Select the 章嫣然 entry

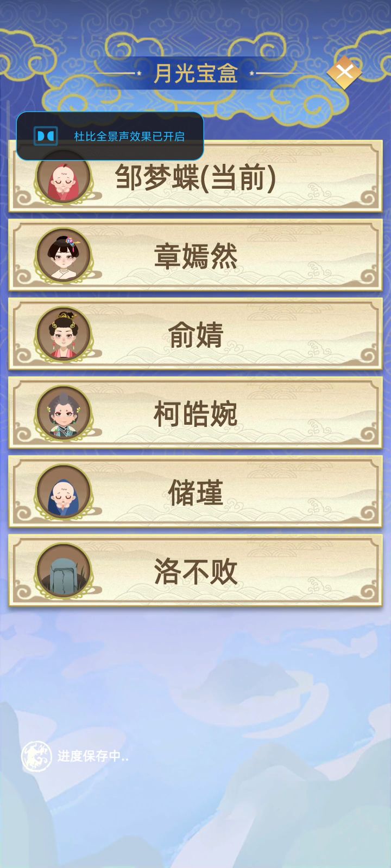(195, 256)
